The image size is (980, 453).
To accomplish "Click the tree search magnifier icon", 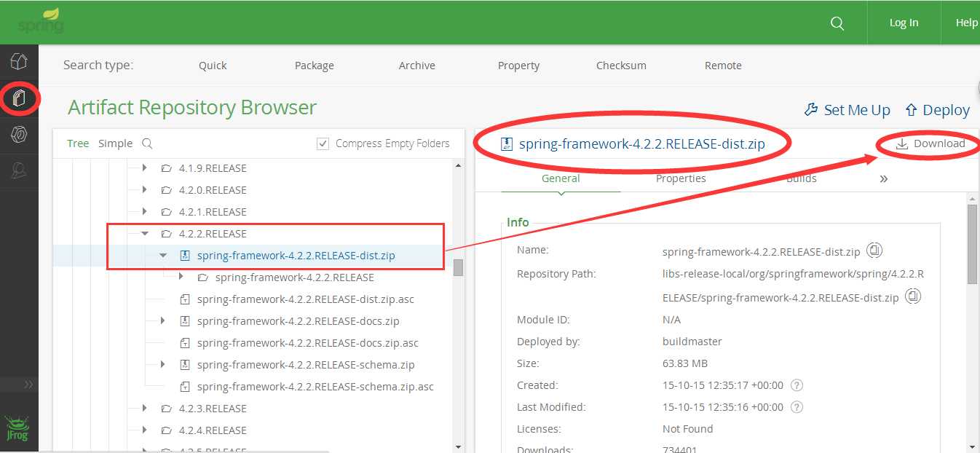I will tap(147, 143).
